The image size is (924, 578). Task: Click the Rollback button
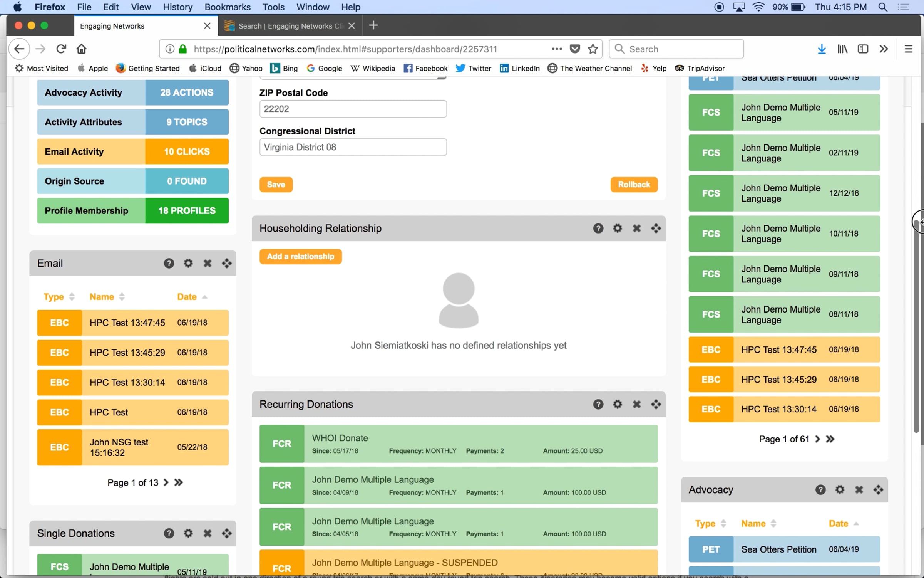point(634,184)
